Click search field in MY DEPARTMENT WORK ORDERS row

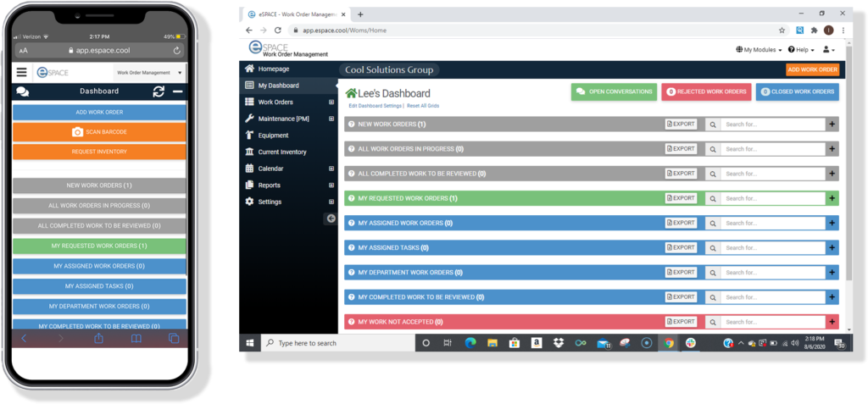point(773,272)
